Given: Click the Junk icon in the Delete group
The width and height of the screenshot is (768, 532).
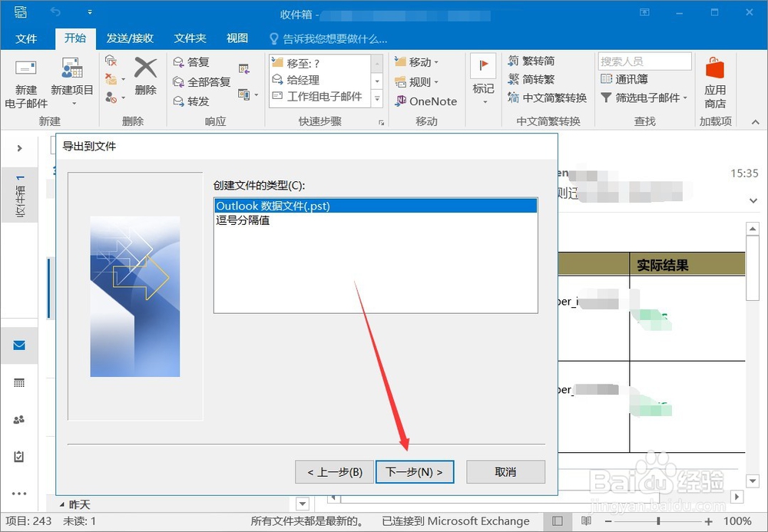Looking at the screenshot, I should 111,97.
